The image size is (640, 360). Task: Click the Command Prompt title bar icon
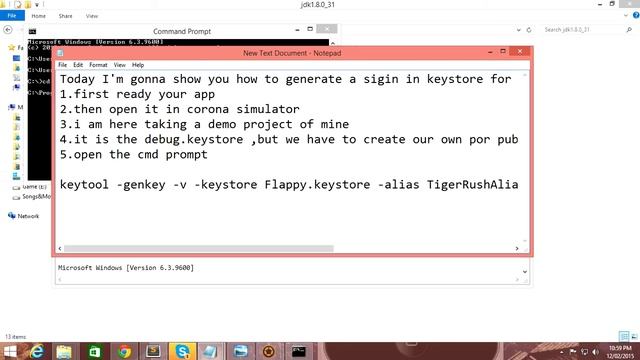click(32, 31)
